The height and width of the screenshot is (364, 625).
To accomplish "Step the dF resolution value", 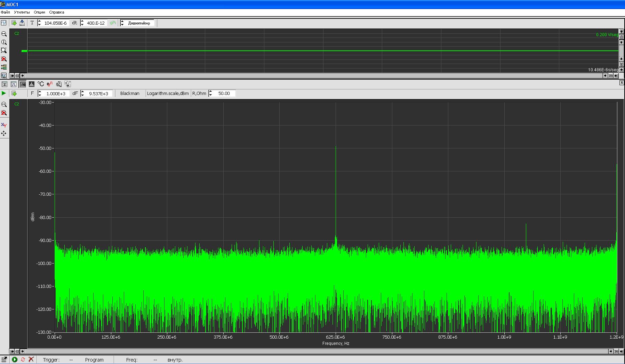I will point(82,94).
